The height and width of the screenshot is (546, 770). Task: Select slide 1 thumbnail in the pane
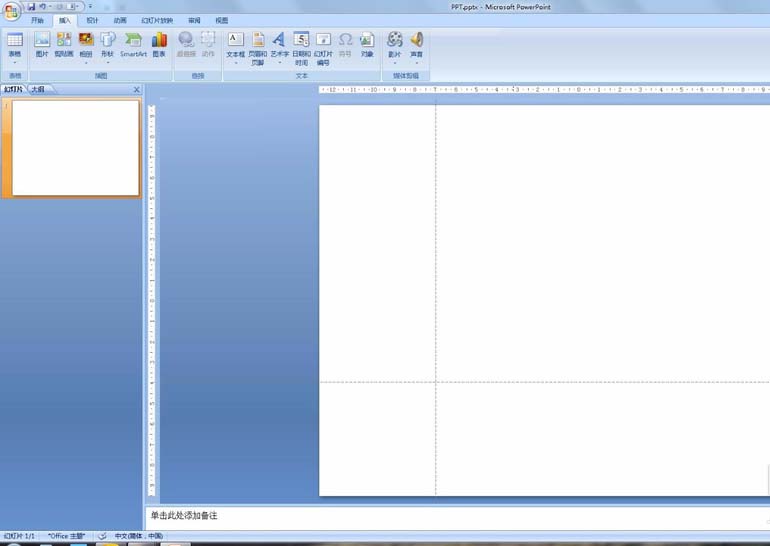point(75,148)
